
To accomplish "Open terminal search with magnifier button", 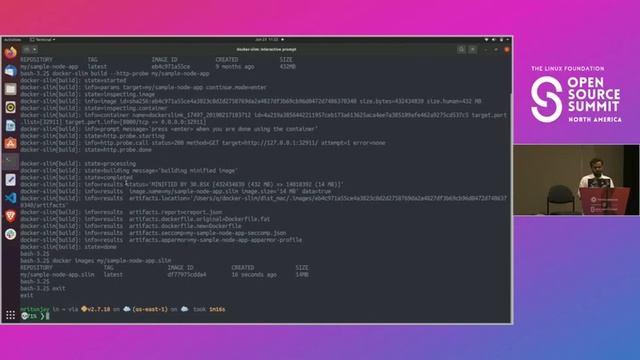I will pyautogui.click(x=461, y=49).
